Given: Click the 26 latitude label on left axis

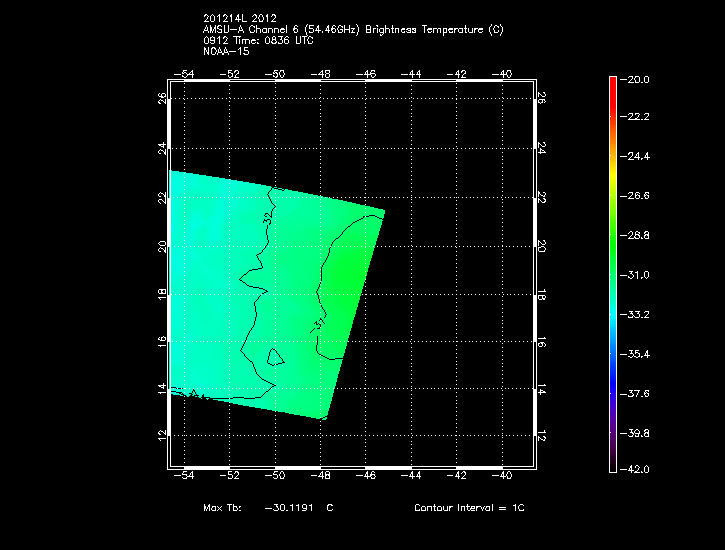Looking at the screenshot, I should pyautogui.click(x=162, y=98).
